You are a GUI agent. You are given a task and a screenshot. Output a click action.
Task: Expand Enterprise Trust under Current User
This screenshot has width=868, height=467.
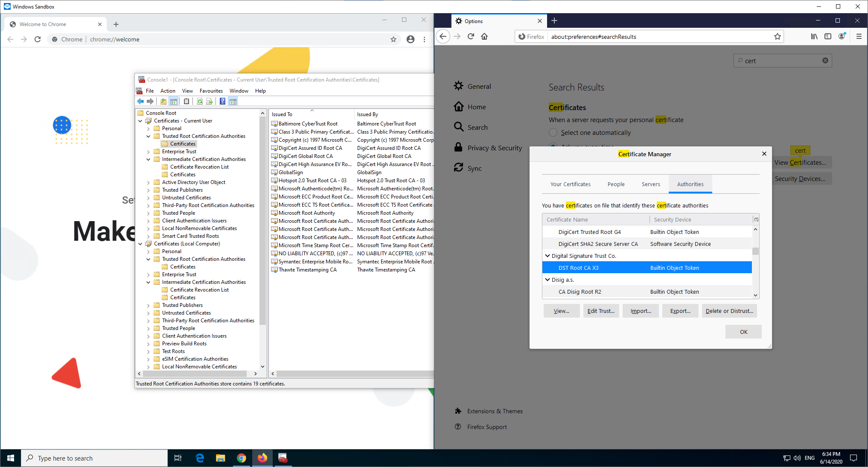(149, 152)
